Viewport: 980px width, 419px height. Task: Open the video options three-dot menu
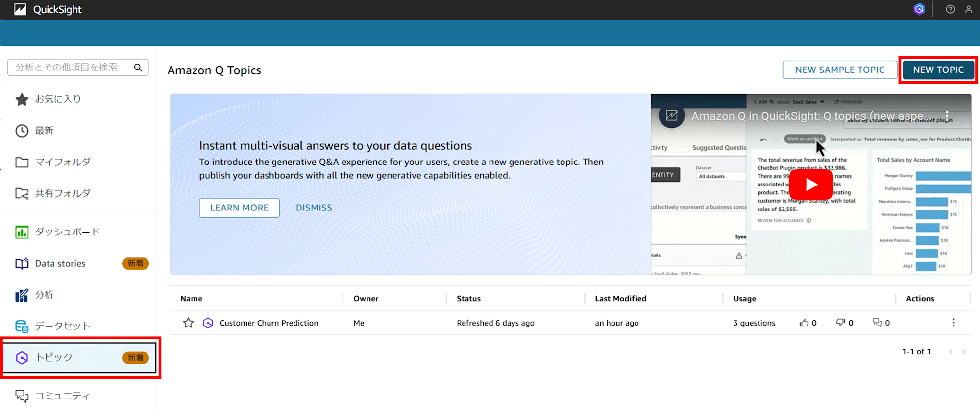[947, 116]
